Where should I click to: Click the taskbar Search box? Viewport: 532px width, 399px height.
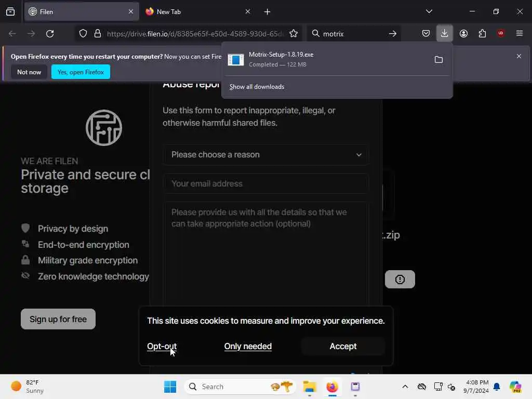[240, 387]
